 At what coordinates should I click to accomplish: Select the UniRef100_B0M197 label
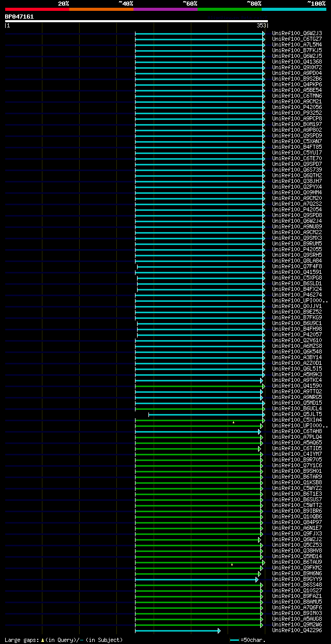(297, 124)
